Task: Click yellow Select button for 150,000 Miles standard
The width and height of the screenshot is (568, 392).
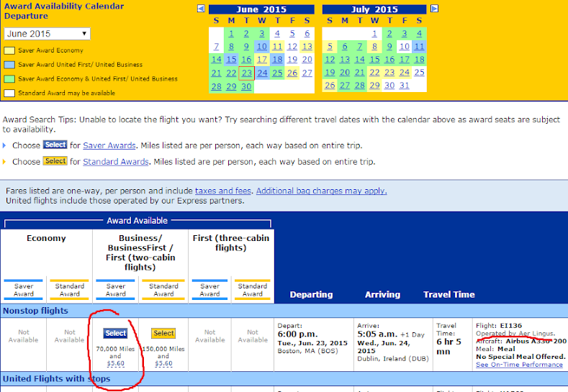Action: [x=163, y=333]
